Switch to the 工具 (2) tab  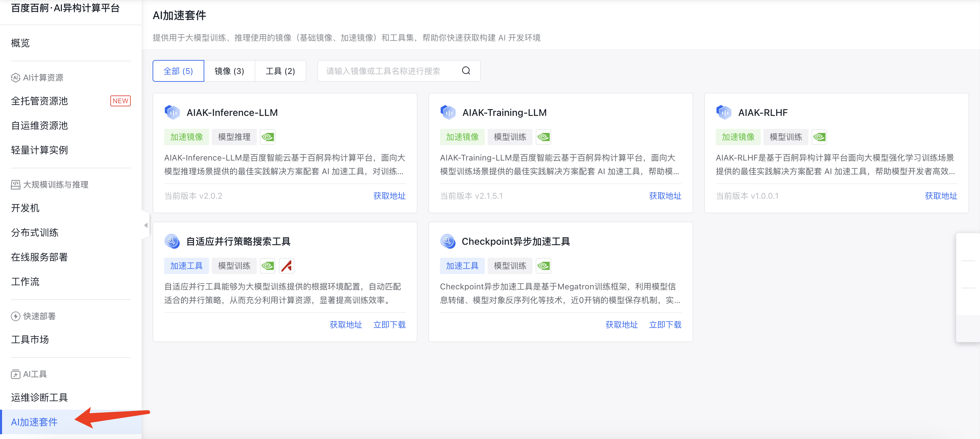point(280,71)
